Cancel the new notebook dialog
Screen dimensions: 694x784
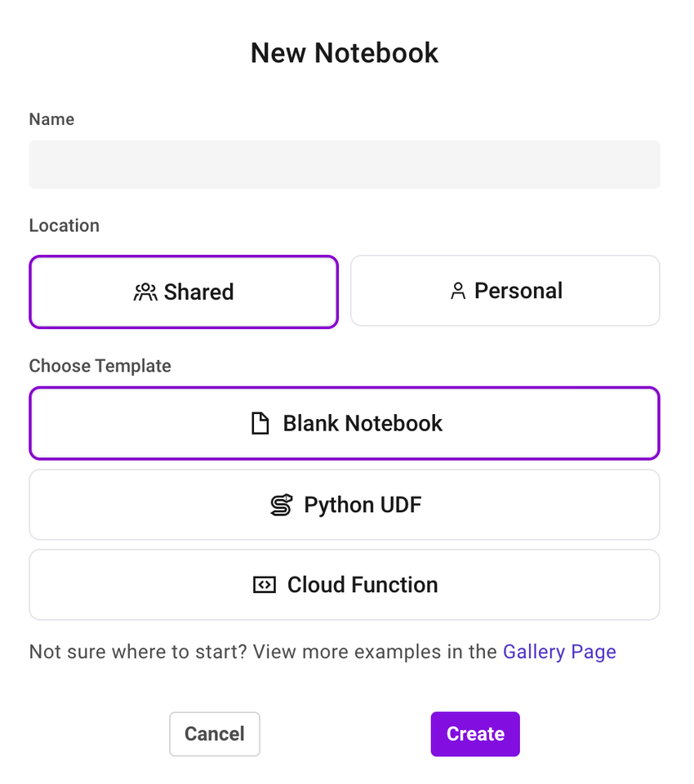point(214,733)
